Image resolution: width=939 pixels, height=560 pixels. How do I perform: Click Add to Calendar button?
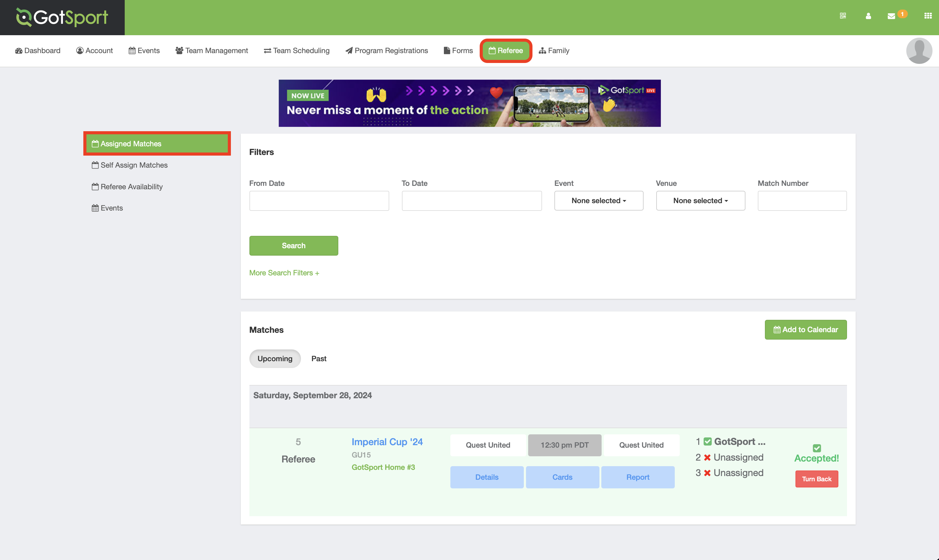pyautogui.click(x=805, y=329)
